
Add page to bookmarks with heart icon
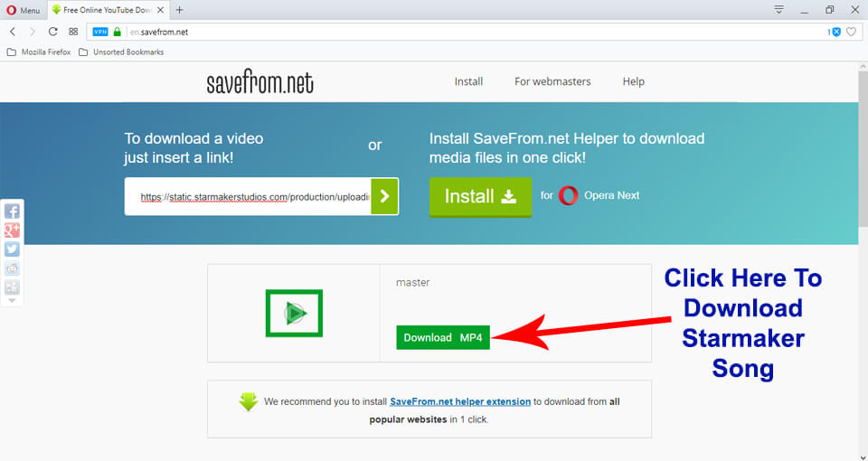(x=852, y=33)
